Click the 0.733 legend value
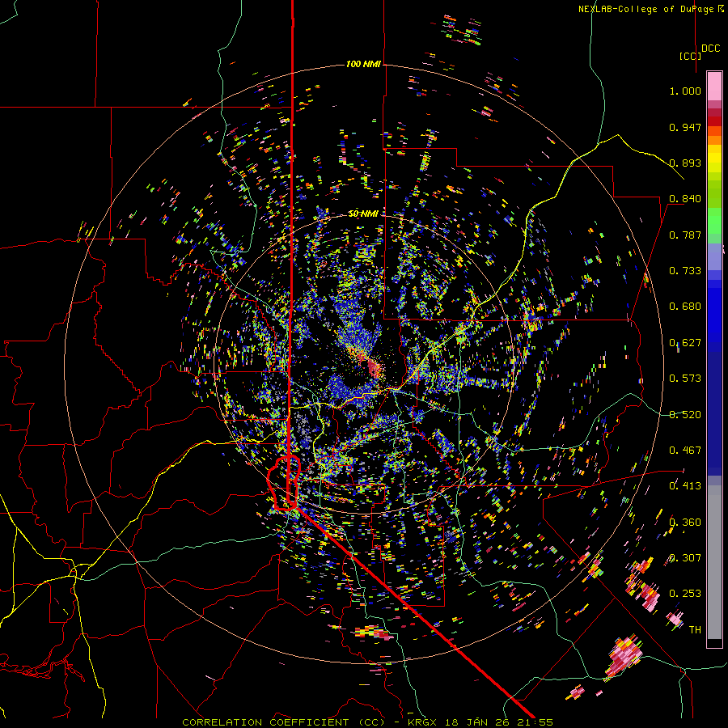 pyautogui.click(x=685, y=271)
